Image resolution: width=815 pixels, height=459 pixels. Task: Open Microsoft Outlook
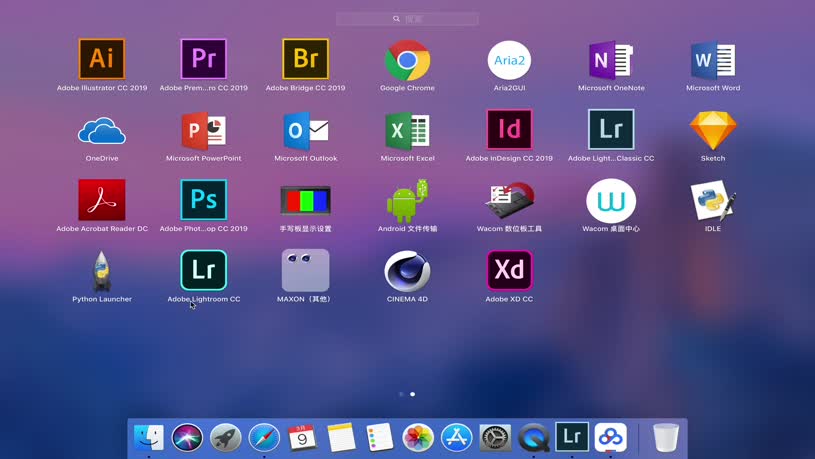click(x=306, y=130)
